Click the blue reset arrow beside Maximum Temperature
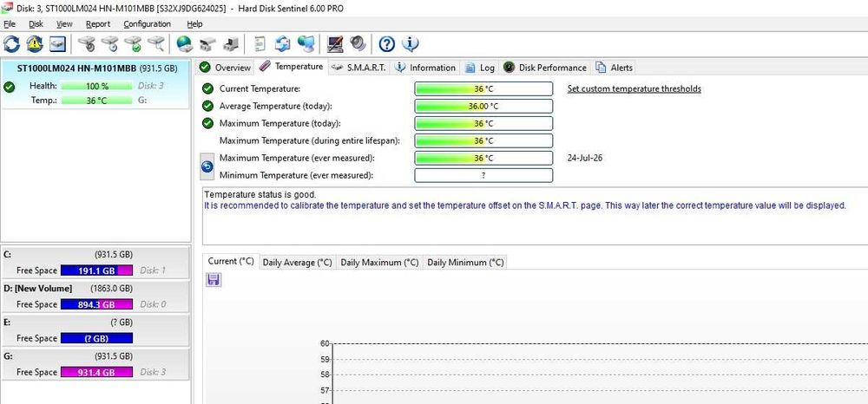868x404 pixels. pos(207,166)
